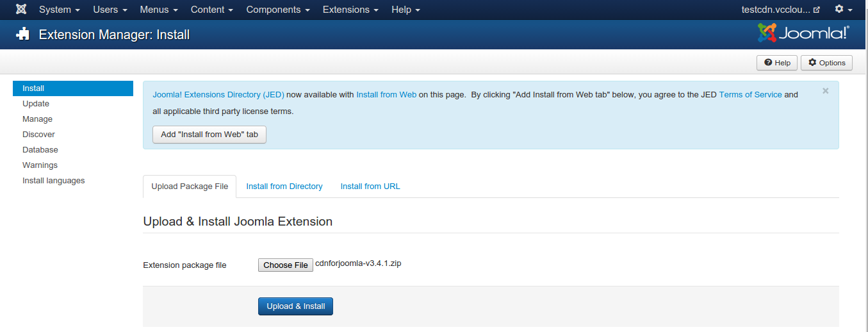Open the Options button in toolbar
The height and width of the screenshot is (332, 868).
point(826,63)
